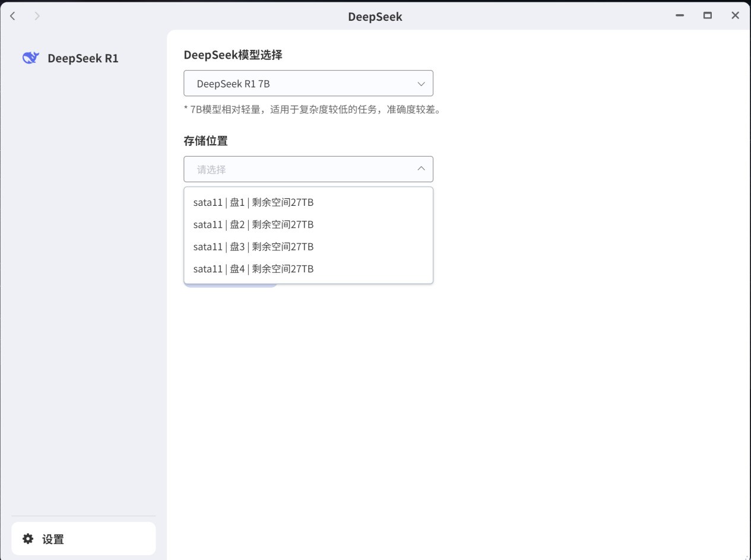Open the 设置 settings entry
This screenshot has height=560, width=751.
83,539
